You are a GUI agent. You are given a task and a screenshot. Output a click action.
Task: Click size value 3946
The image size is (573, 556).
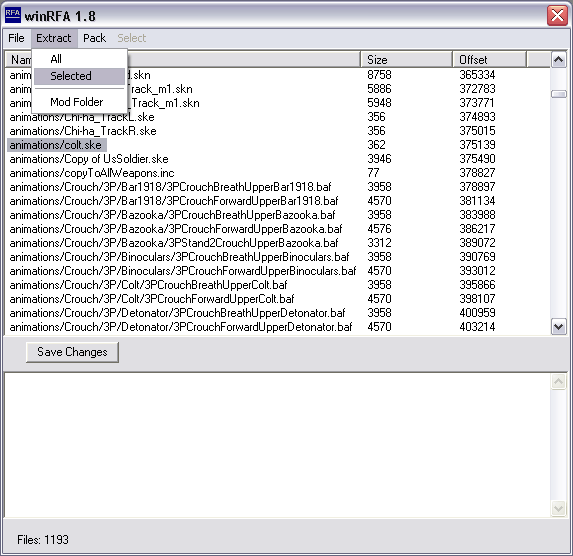click(379, 159)
